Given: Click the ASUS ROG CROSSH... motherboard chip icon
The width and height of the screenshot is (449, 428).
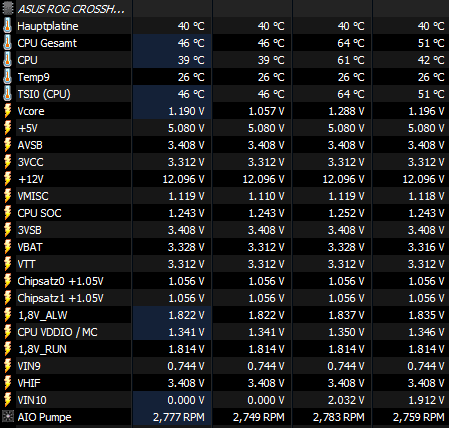Looking at the screenshot, I should 7,8.
